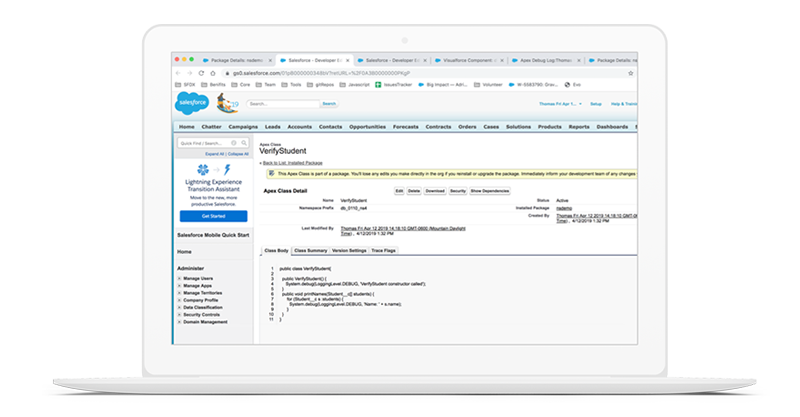Expand Manage Territories in the sidebar
800x417 pixels.
(179, 293)
